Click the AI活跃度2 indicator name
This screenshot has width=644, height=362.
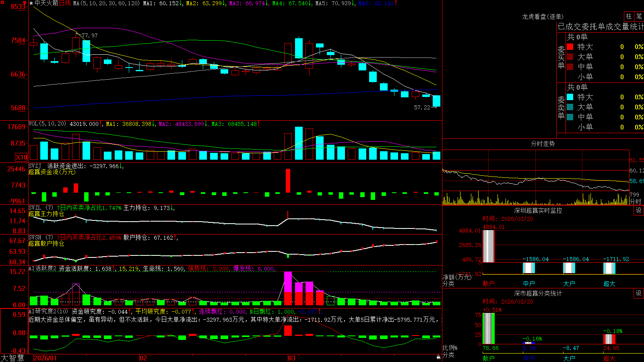[x=43, y=268]
